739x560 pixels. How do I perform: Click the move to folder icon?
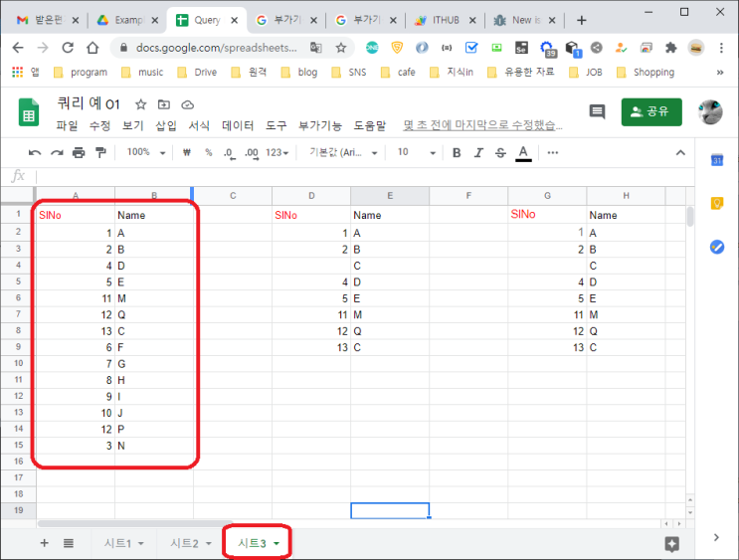[x=164, y=104]
